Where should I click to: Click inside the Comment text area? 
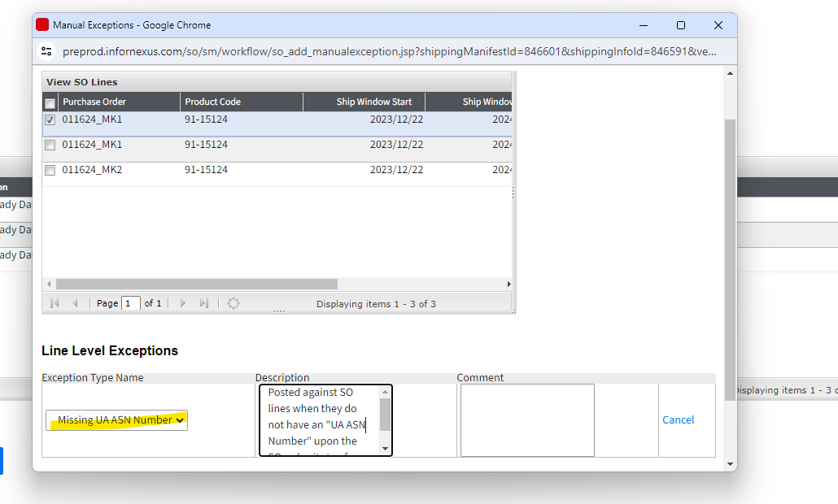click(527, 420)
